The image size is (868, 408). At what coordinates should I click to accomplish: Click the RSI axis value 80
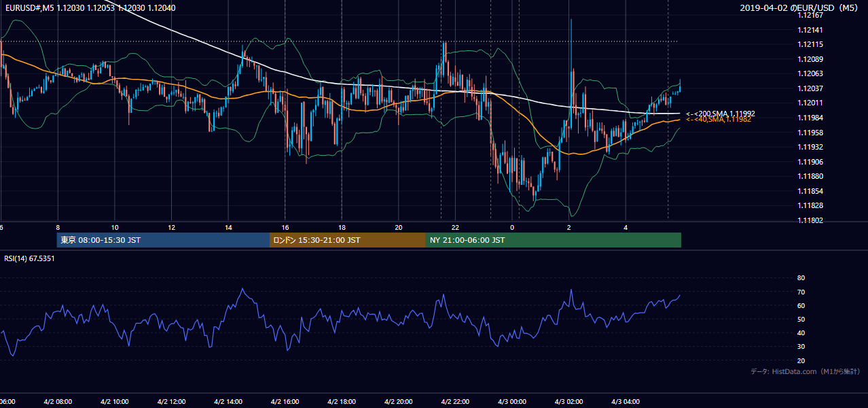(x=801, y=278)
